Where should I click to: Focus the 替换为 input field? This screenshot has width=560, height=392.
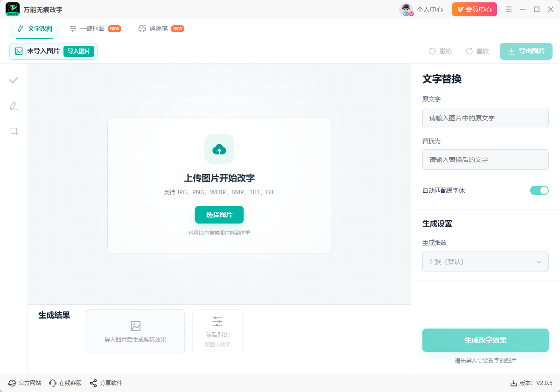point(485,160)
